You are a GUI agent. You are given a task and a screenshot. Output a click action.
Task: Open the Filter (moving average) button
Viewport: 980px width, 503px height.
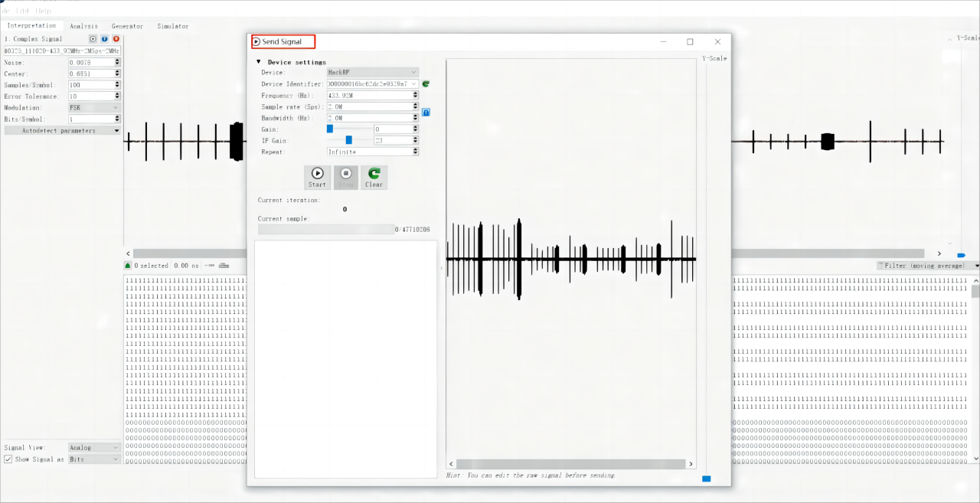click(928, 266)
